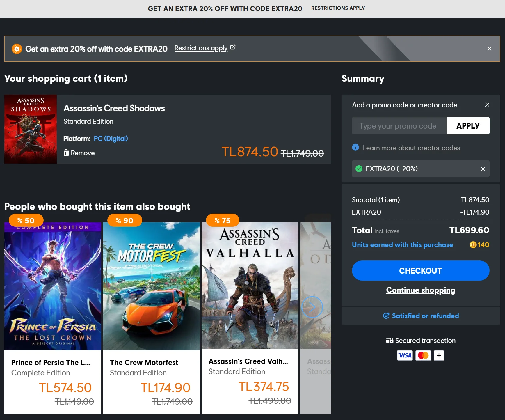Click the green checkmark on EXTRA20 code
Viewport: 505px width, 420px height.
pos(359,169)
